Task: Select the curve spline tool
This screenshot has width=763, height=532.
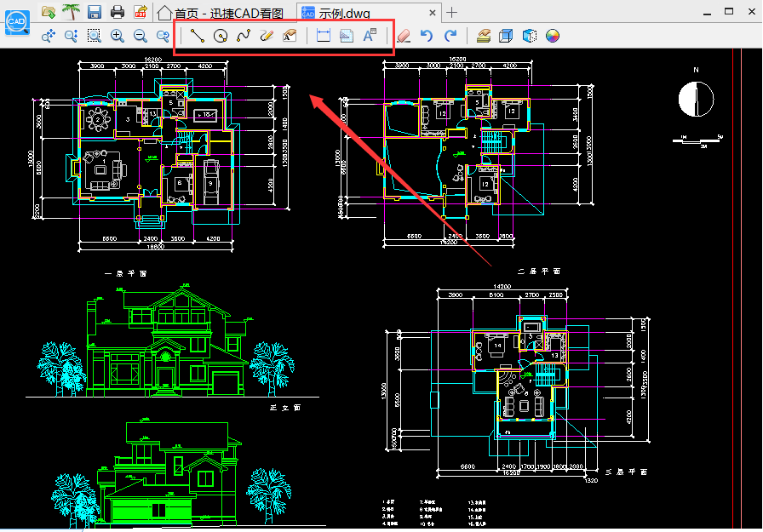Action: pyautogui.click(x=244, y=36)
